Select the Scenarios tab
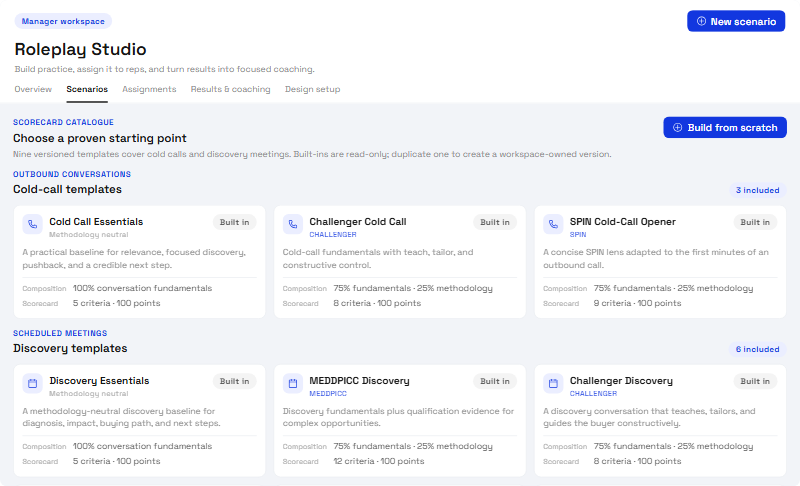This screenshot has height=486, width=800. click(x=87, y=89)
